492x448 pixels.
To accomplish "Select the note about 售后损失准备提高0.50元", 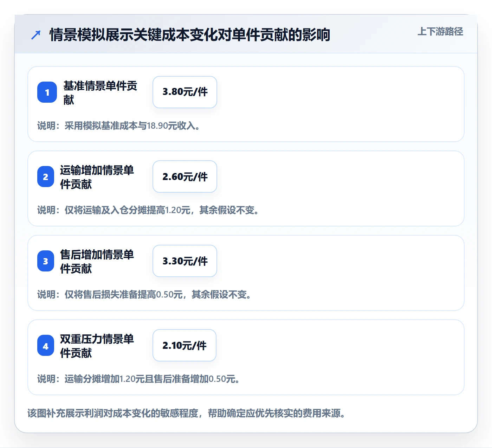I will (x=145, y=295).
